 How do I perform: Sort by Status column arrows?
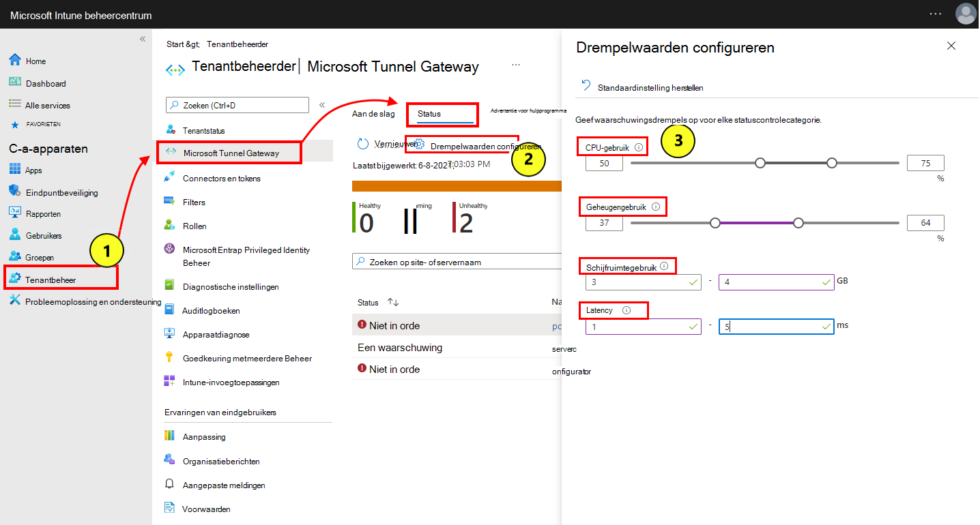pyautogui.click(x=393, y=302)
